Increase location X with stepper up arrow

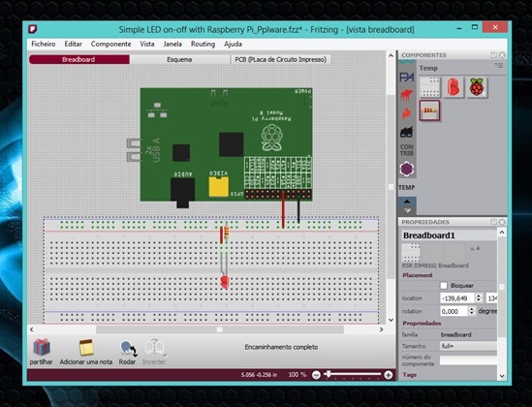[x=479, y=296]
